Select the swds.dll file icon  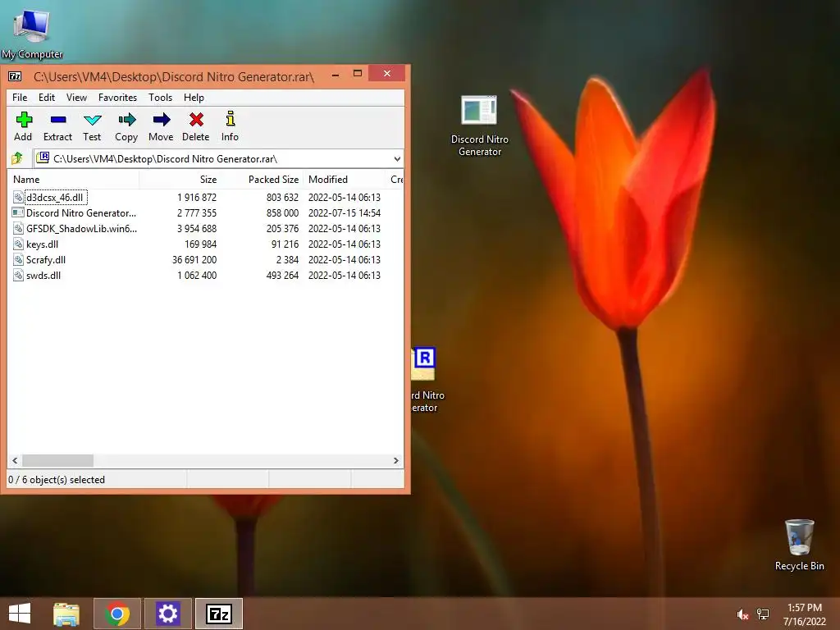click(18, 275)
